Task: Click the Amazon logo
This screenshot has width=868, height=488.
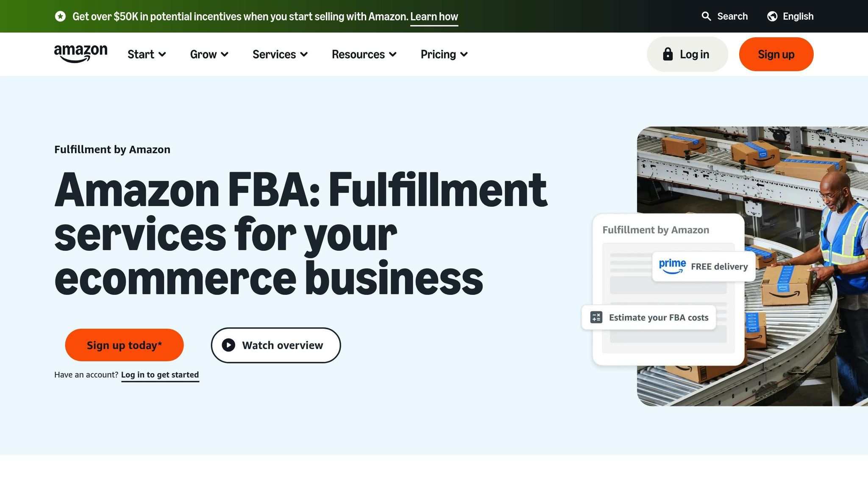Action: point(81,54)
